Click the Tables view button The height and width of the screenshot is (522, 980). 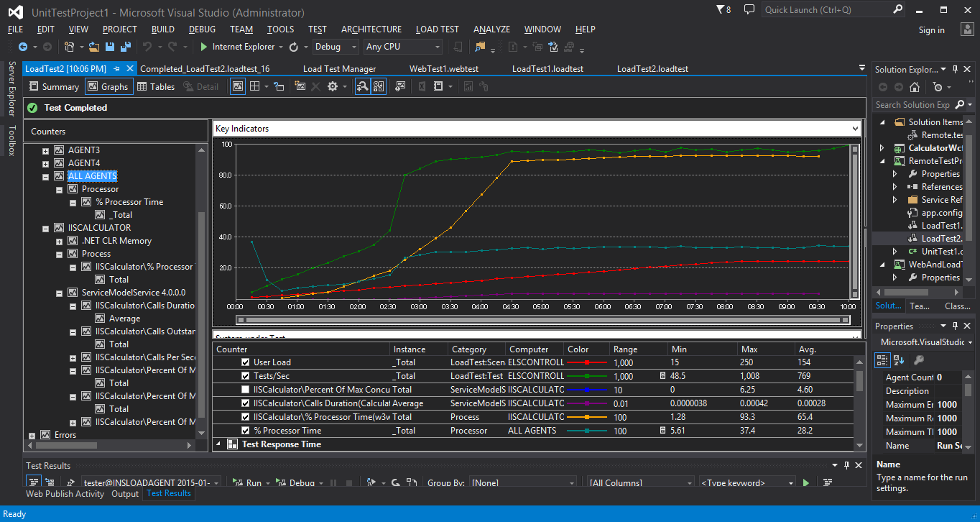point(156,86)
